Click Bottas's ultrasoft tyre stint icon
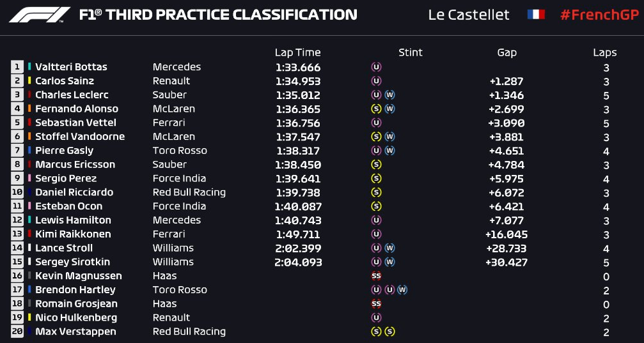The width and height of the screenshot is (644, 343). tap(376, 67)
